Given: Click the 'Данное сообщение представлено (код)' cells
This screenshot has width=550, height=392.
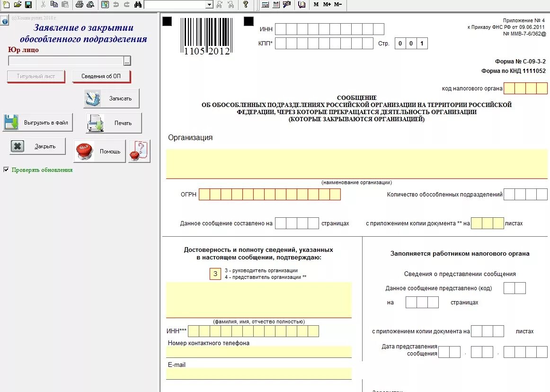Looking at the screenshot, I should (515, 288).
